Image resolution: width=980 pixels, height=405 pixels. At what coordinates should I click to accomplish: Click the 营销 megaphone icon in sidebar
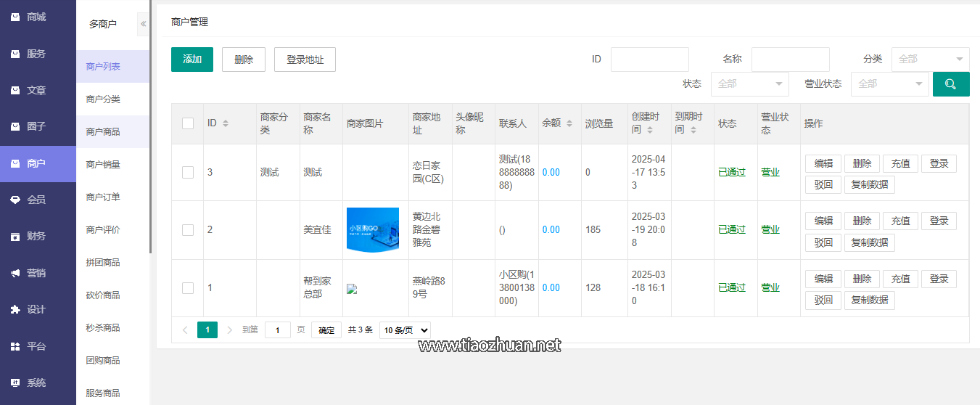click(15, 273)
